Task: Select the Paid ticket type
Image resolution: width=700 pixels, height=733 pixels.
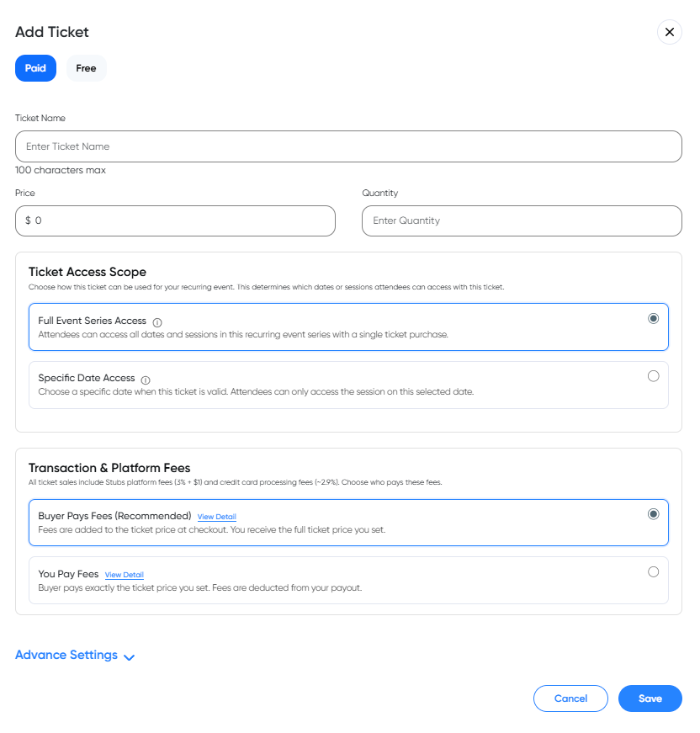Action: pos(35,68)
